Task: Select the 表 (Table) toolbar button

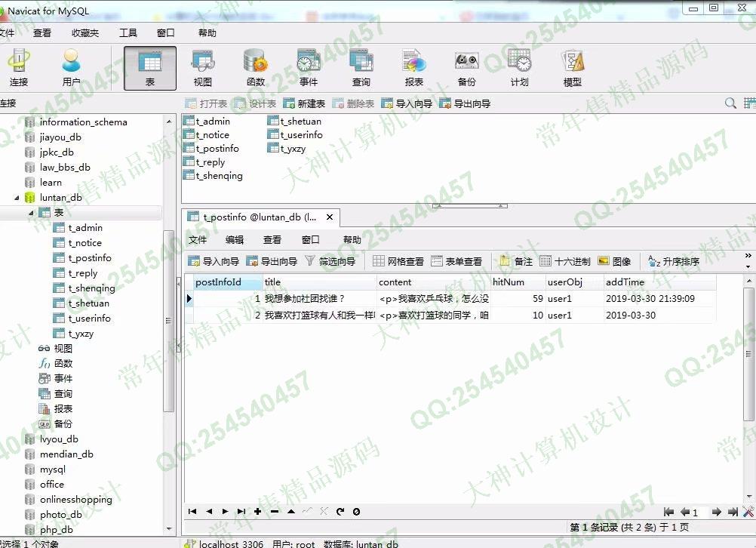Action: pos(150,68)
